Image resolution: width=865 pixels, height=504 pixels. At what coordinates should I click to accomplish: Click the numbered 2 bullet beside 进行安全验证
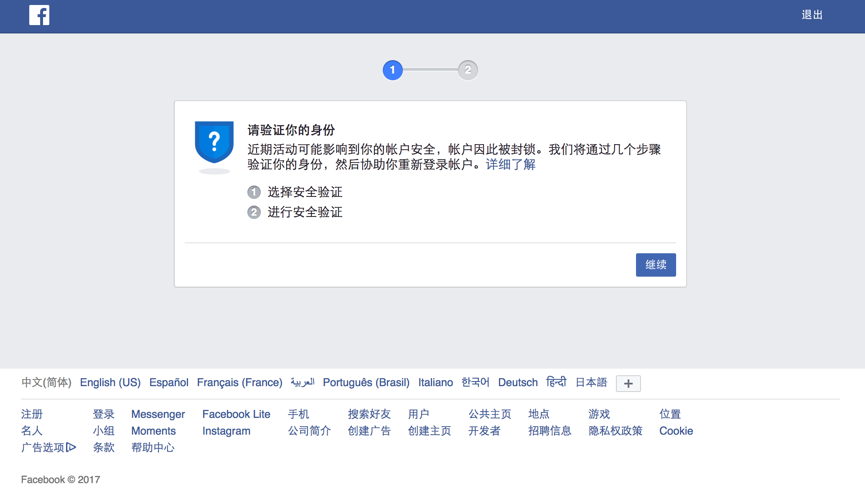pyautogui.click(x=254, y=212)
